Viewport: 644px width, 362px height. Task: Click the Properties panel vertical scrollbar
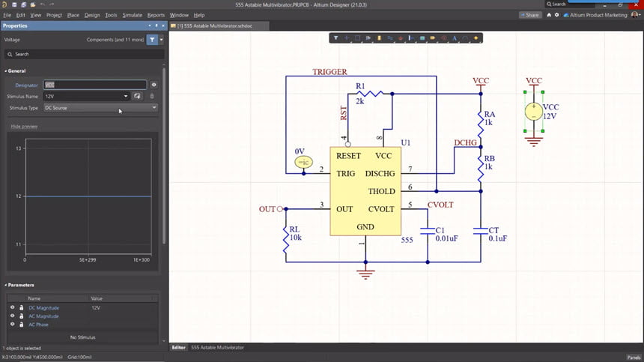(164, 156)
